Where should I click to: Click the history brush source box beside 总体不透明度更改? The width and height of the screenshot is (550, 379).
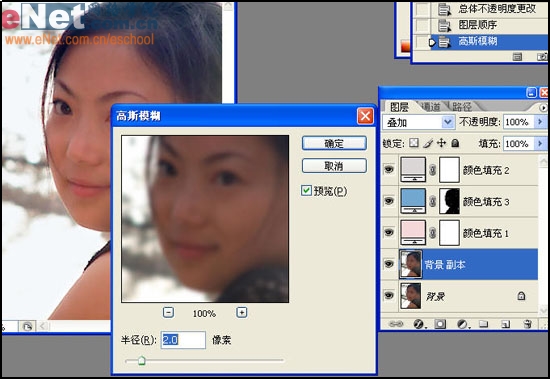(421, 9)
